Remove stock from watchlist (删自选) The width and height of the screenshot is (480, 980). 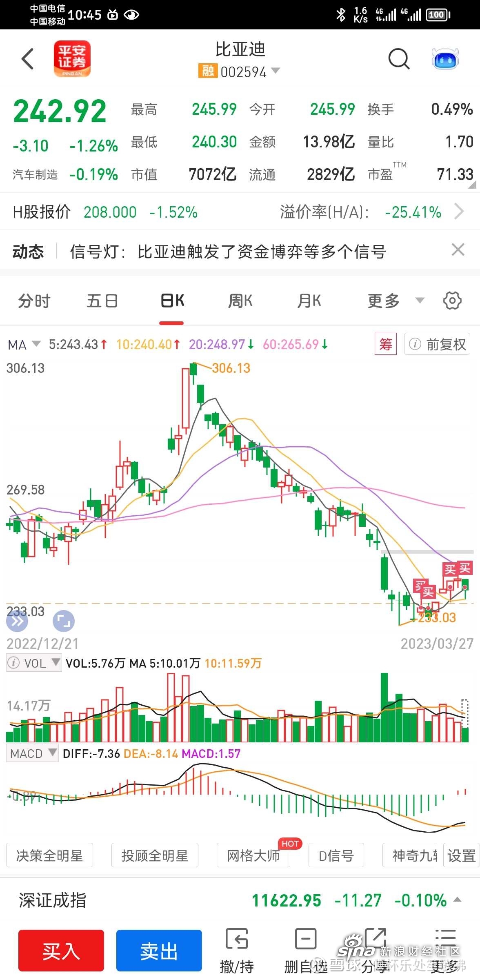click(x=306, y=951)
